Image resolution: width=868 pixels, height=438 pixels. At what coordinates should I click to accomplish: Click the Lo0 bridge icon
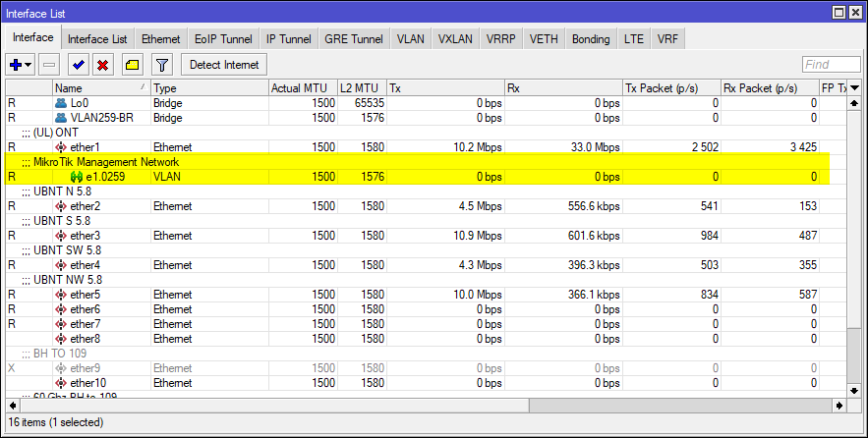click(61, 103)
